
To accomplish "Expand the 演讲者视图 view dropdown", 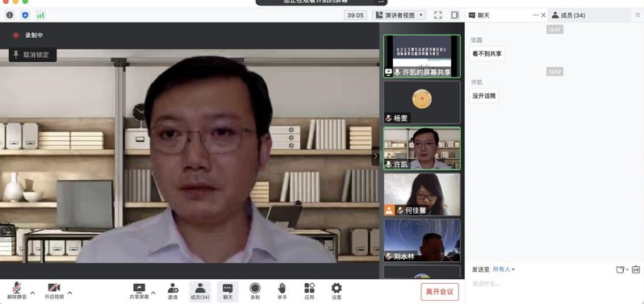I will tap(399, 15).
